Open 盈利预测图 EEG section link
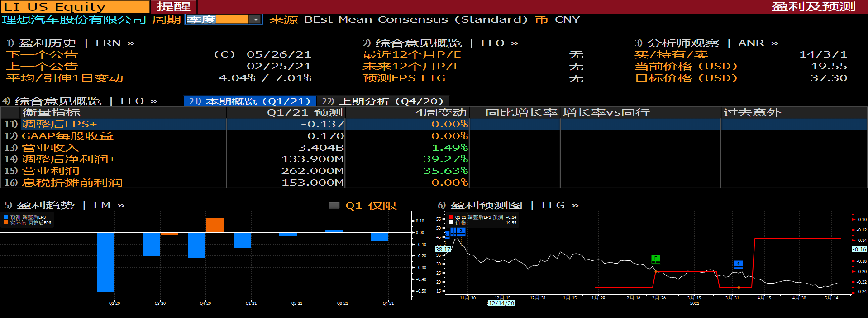The height and width of the screenshot is (318, 868). (508, 206)
